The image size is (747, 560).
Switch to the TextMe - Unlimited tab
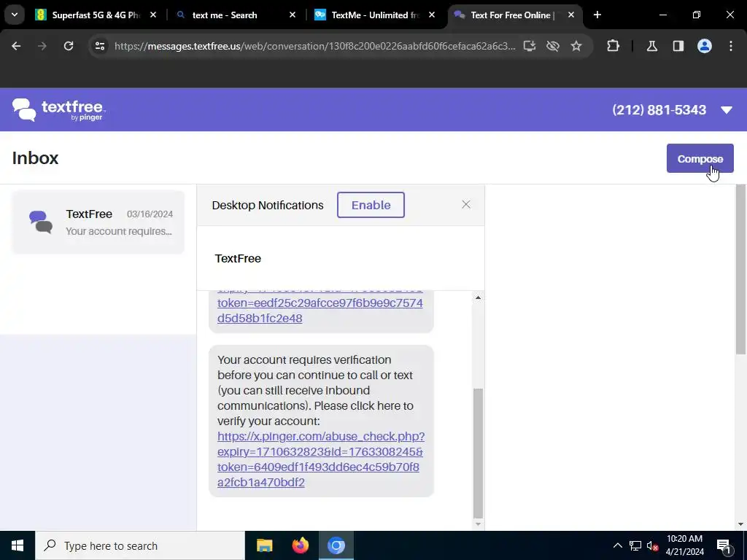375,15
